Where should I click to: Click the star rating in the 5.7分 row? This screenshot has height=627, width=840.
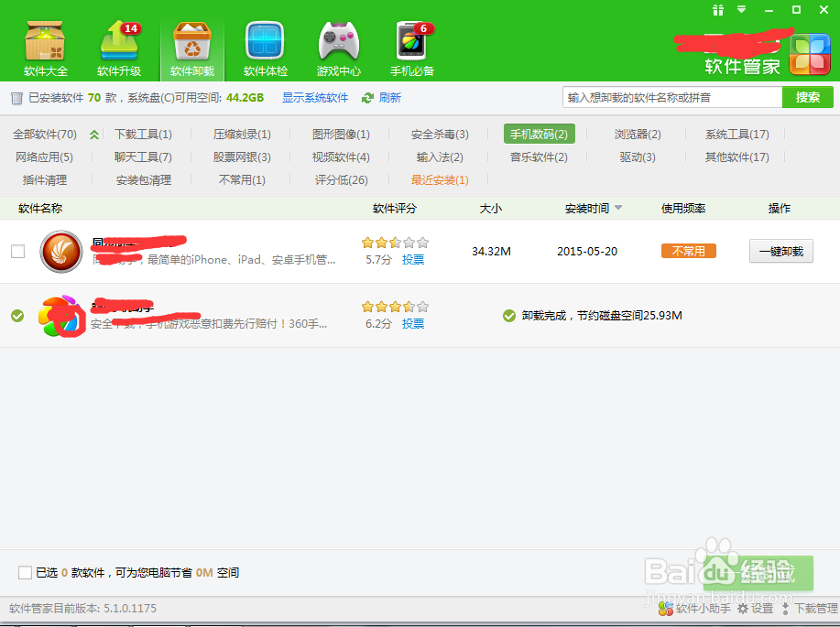tap(395, 243)
